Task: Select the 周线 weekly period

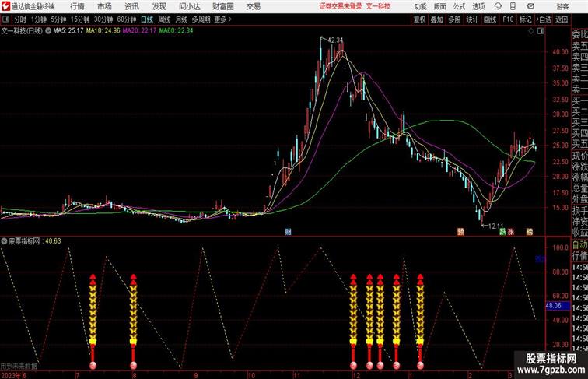Action: [x=164, y=19]
